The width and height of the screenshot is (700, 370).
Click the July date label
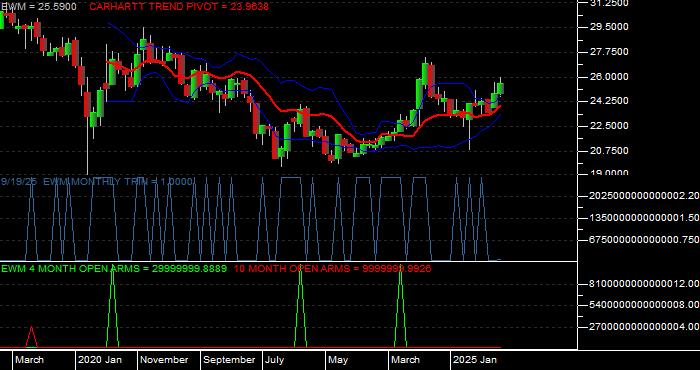[275, 360]
